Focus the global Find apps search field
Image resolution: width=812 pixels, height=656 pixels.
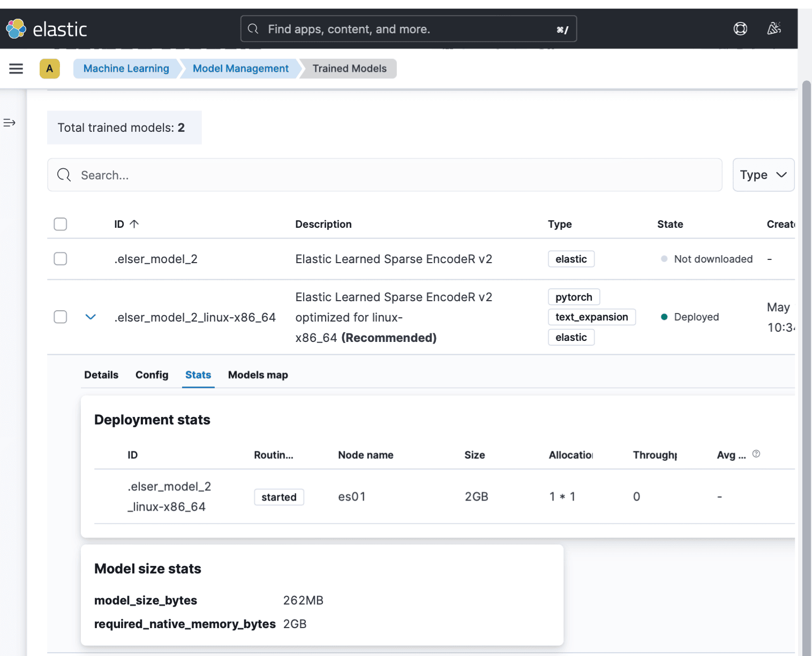409,29
